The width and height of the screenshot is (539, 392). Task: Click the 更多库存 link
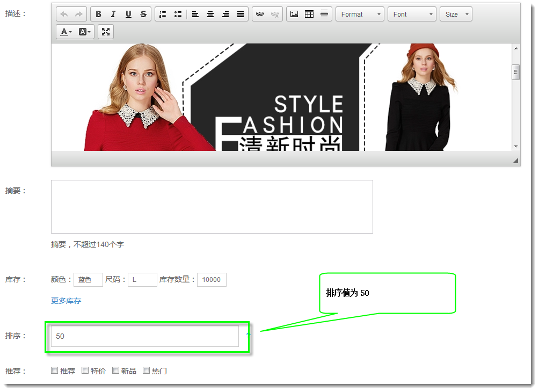(x=66, y=301)
